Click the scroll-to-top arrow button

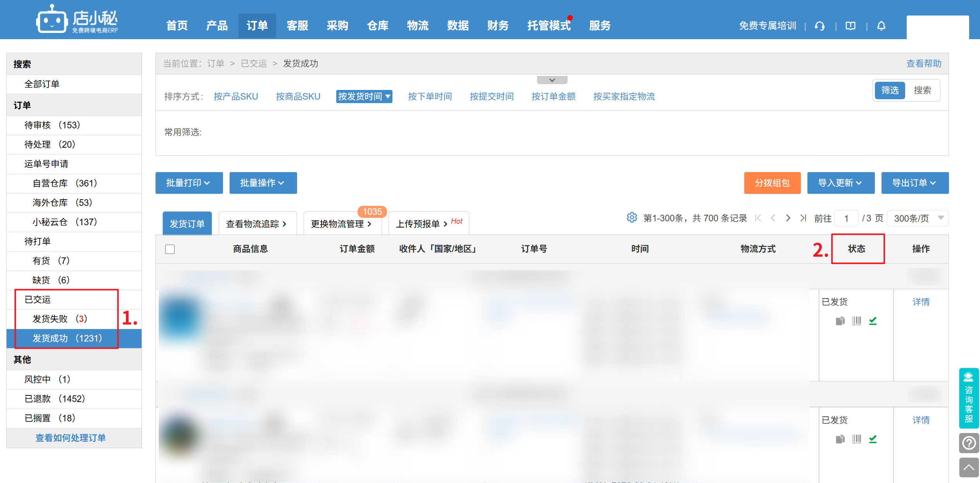[x=969, y=467]
